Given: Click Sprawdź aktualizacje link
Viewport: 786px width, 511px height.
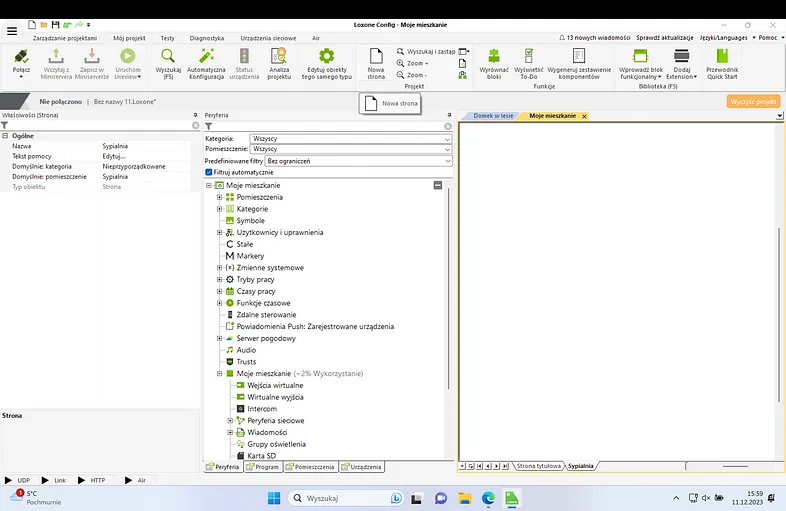Looking at the screenshot, I should coord(665,38).
